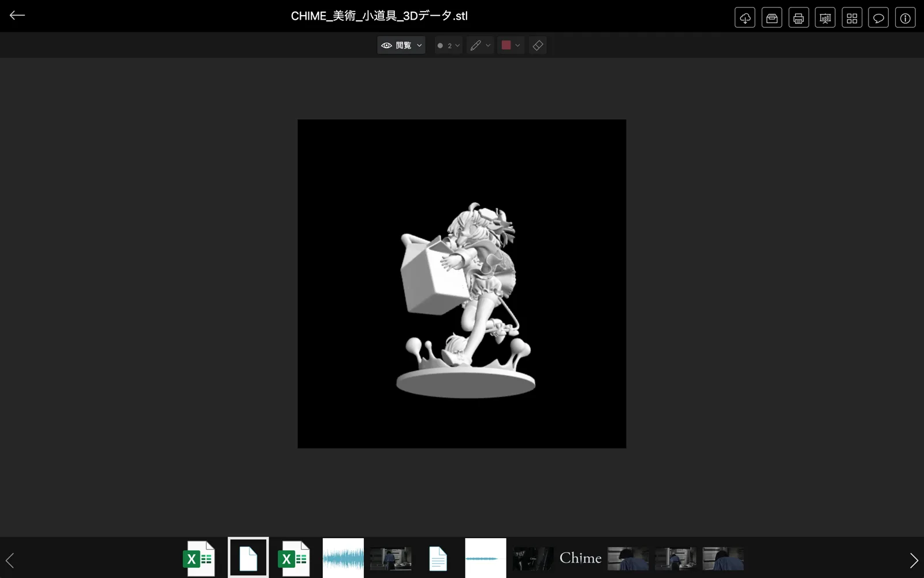
Task: Click the file title CHIME_美術_小道具_3Dデータ.stl
Action: [x=379, y=16]
